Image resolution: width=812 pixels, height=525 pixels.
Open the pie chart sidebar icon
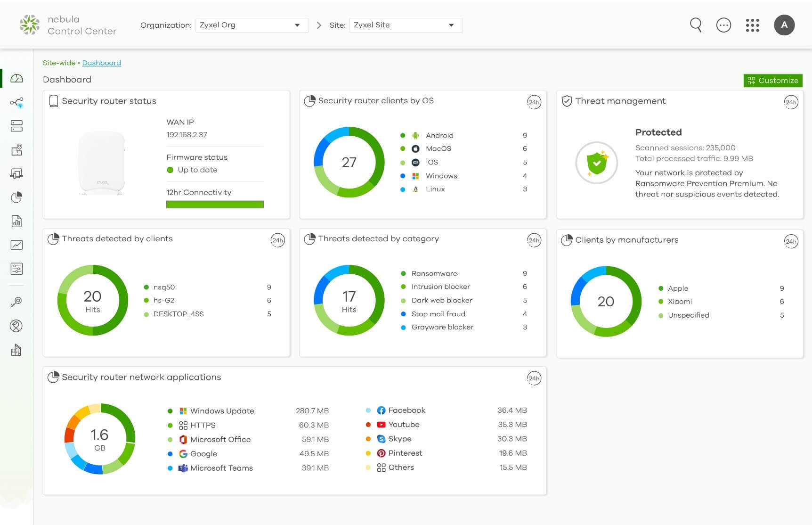[x=16, y=197]
